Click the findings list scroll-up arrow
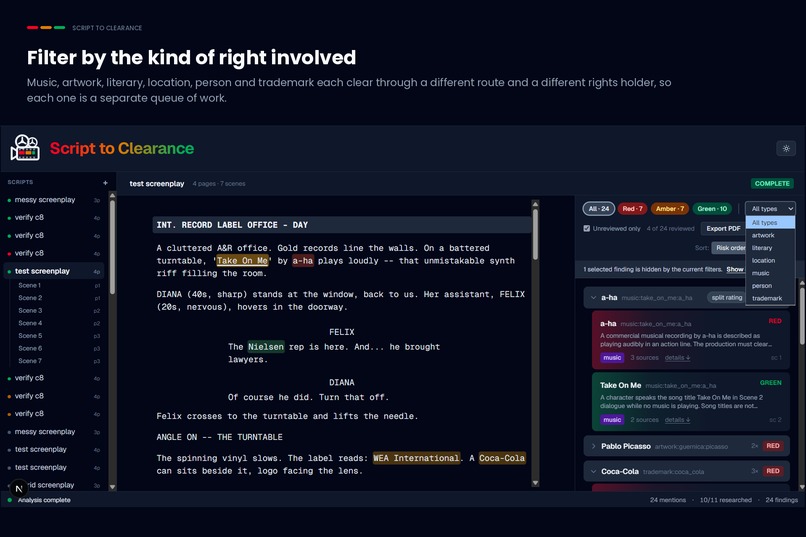Image resolution: width=806 pixels, height=537 pixels. tap(802, 283)
